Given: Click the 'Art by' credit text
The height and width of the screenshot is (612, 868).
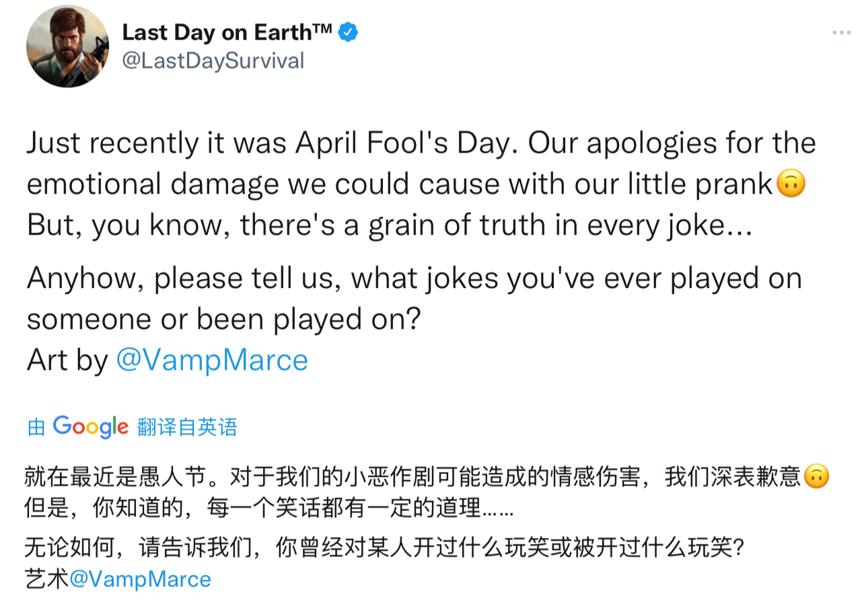Looking at the screenshot, I should click(67, 360).
